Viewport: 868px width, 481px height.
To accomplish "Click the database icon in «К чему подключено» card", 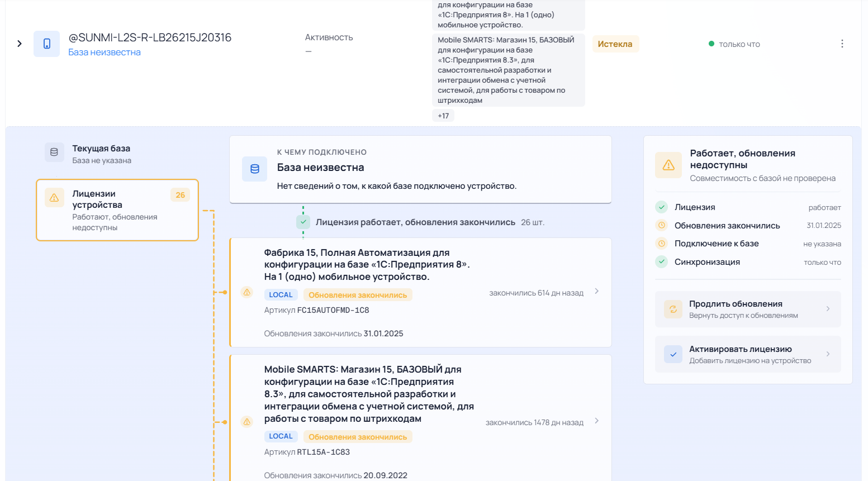I will click(255, 169).
